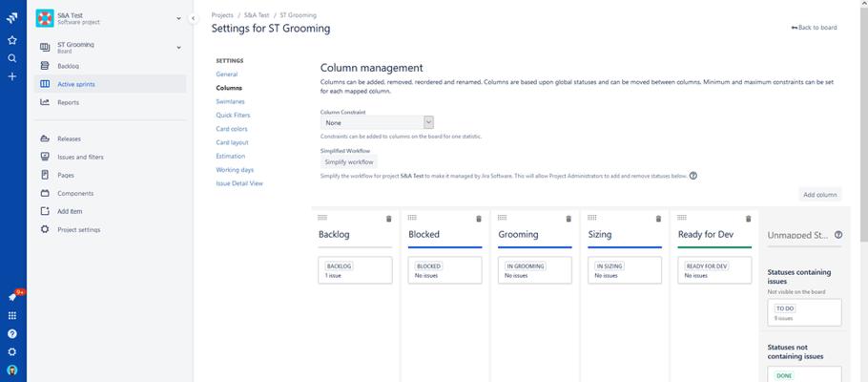Screen dimensions: 868x382
Task: Delete the Ready for Dev column trash icon
Action: point(749,219)
